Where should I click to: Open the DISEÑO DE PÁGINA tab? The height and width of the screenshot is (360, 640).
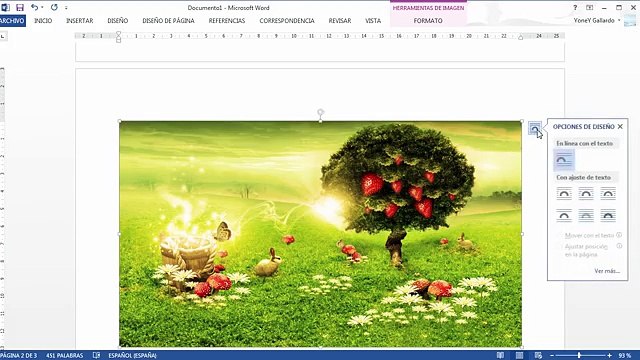pos(168,20)
